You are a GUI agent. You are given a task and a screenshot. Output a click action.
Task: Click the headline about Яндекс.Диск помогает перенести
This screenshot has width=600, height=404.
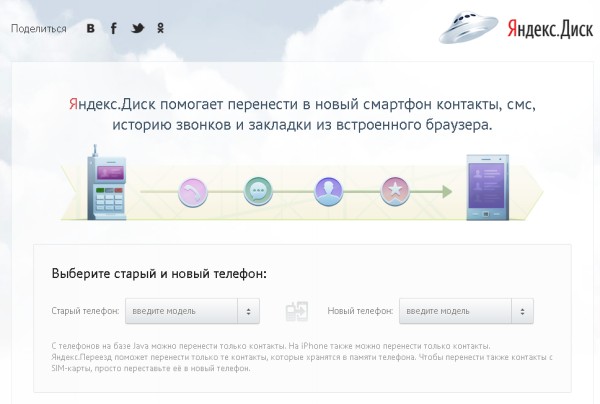tap(302, 114)
